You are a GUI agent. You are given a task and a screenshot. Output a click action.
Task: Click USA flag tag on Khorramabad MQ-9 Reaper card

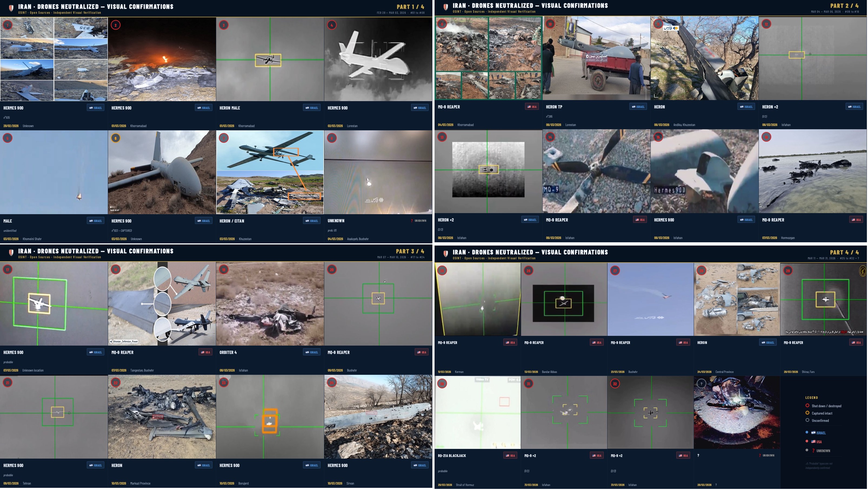(x=532, y=107)
